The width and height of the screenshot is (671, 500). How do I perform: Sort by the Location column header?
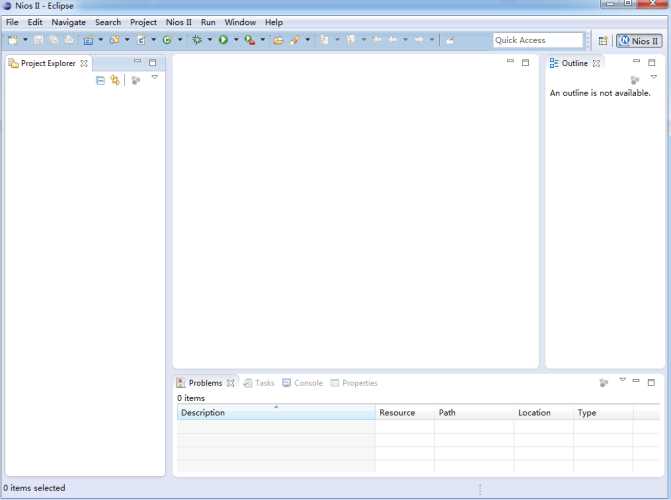click(543, 413)
